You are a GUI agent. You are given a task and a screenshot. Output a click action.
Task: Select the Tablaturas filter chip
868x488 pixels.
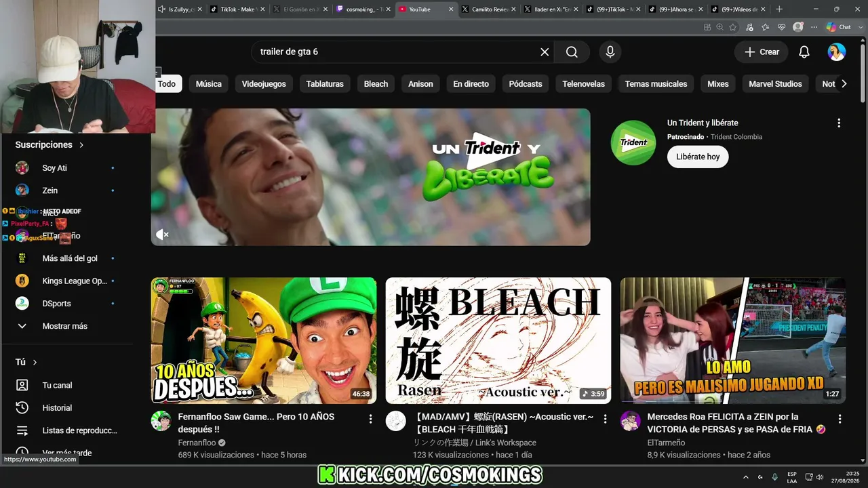[325, 84]
